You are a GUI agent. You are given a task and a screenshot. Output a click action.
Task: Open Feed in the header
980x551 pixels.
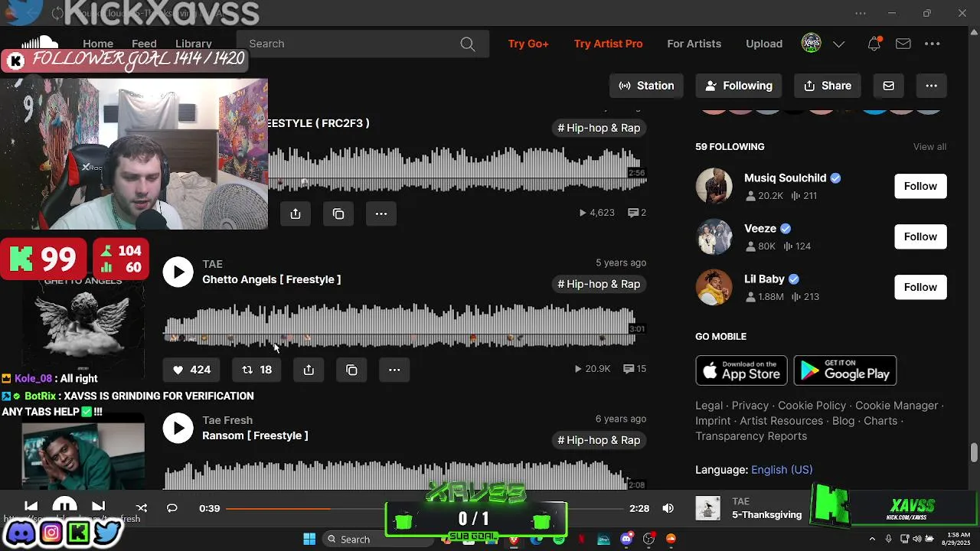pos(144,44)
